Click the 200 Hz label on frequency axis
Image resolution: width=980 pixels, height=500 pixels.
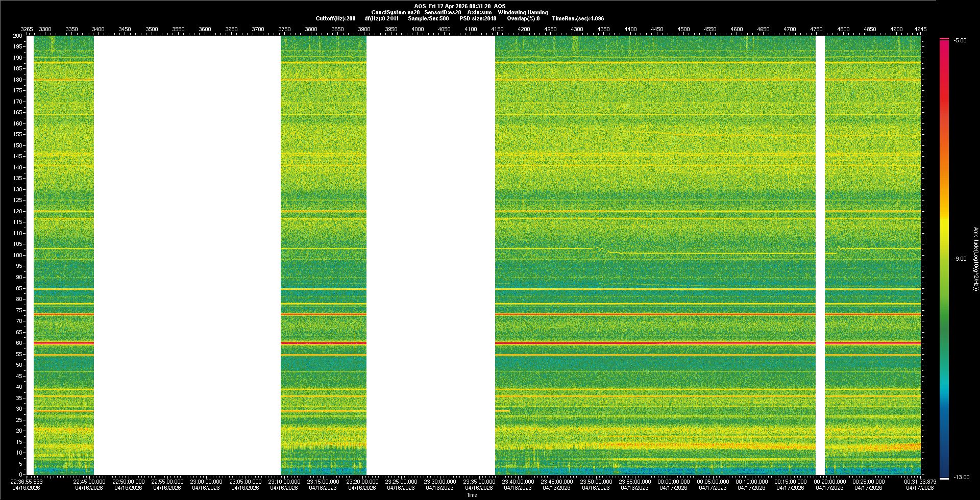click(x=18, y=36)
